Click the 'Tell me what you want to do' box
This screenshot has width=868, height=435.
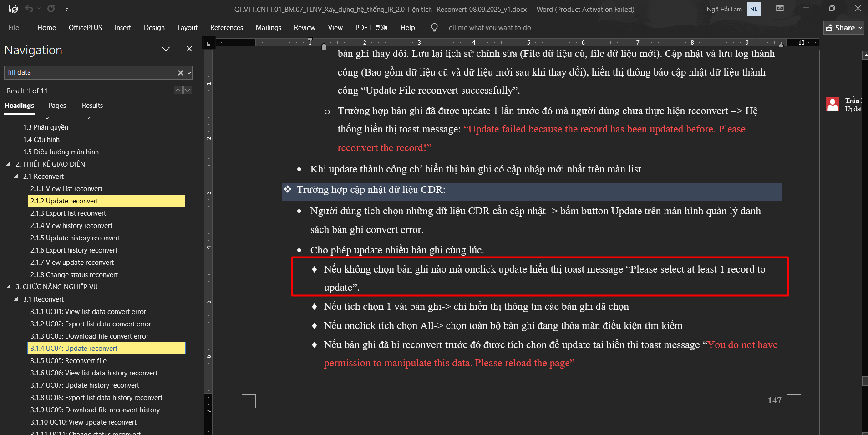[x=487, y=28]
